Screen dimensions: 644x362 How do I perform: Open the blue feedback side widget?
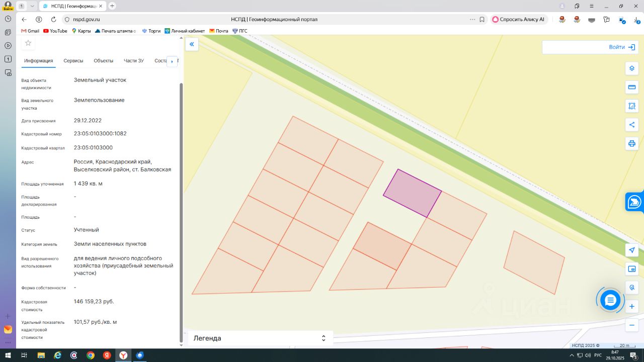point(634,202)
